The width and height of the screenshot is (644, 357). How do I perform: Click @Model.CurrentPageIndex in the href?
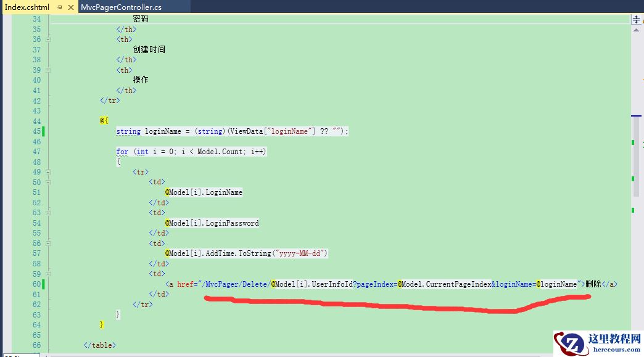point(444,284)
